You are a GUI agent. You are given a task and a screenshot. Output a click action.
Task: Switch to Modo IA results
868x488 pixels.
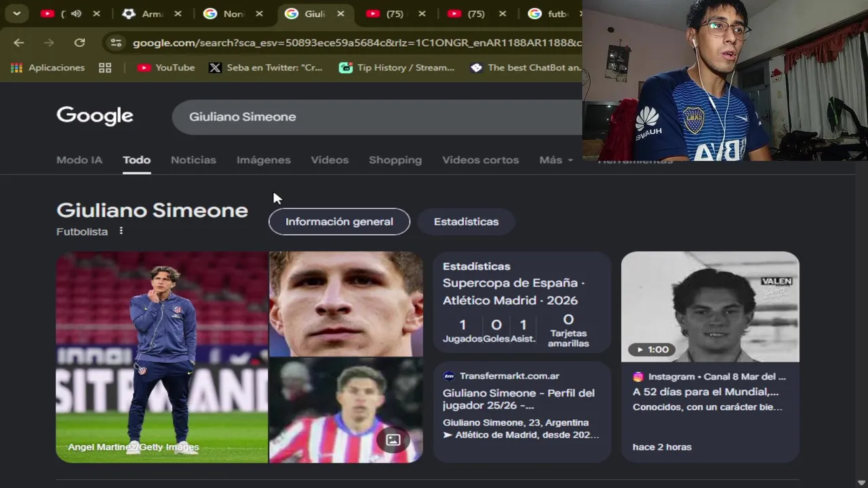79,160
